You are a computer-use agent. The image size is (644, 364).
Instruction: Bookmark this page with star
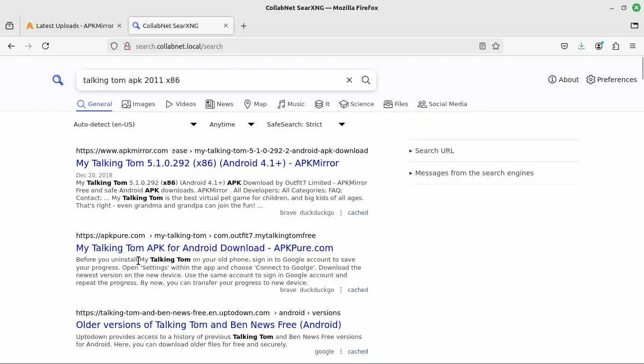(496, 46)
